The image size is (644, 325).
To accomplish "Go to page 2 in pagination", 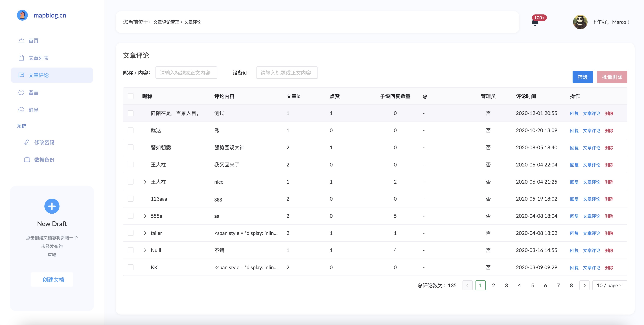I will pos(493,285).
